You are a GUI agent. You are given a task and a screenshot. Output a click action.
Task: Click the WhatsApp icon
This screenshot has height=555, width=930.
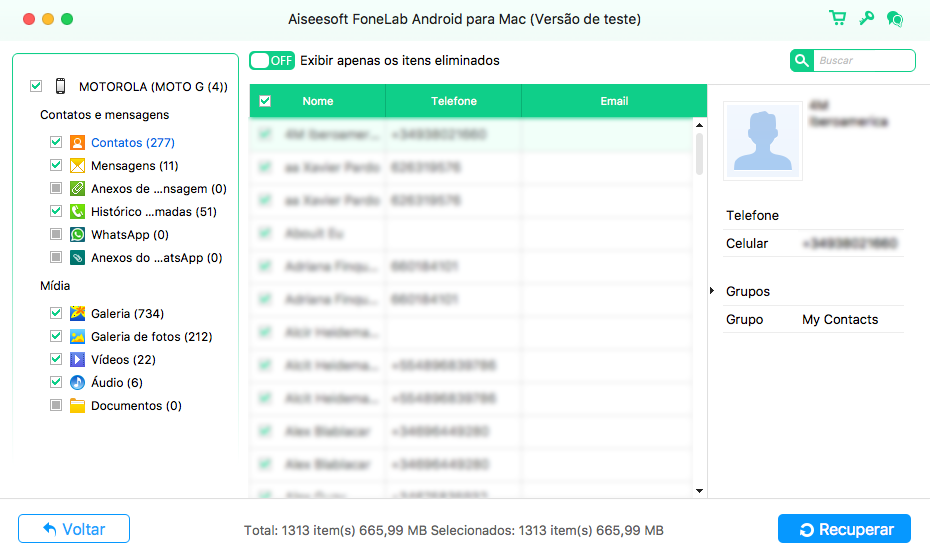click(77, 235)
